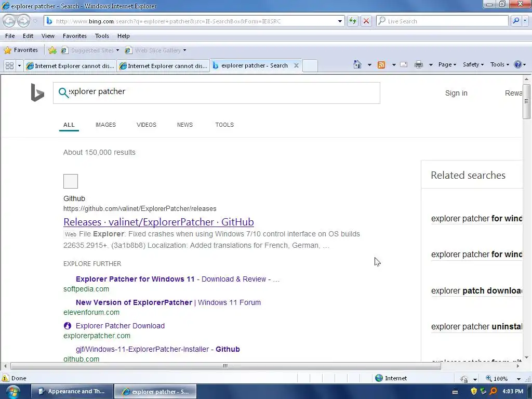Open the Favorites menu

click(x=75, y=36)
